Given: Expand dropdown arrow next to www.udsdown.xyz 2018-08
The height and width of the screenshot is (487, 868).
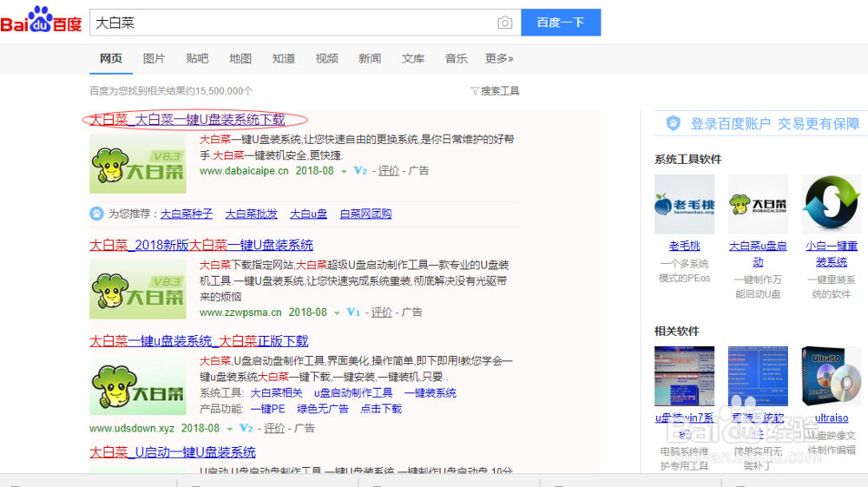Looking at the screenshot, I should point(230,429).
